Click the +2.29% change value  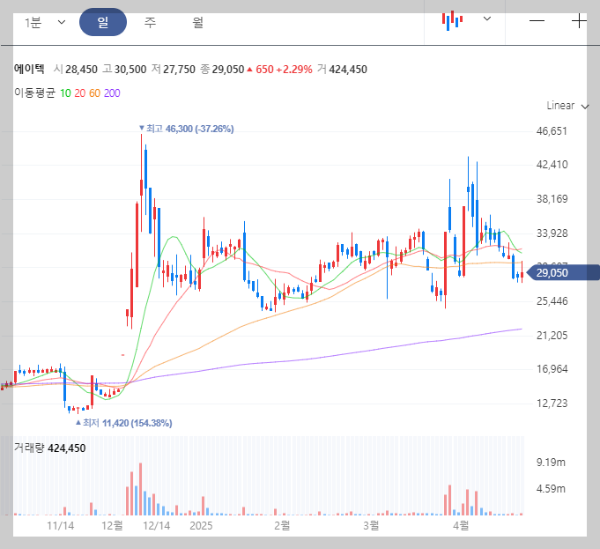point(294,69)
